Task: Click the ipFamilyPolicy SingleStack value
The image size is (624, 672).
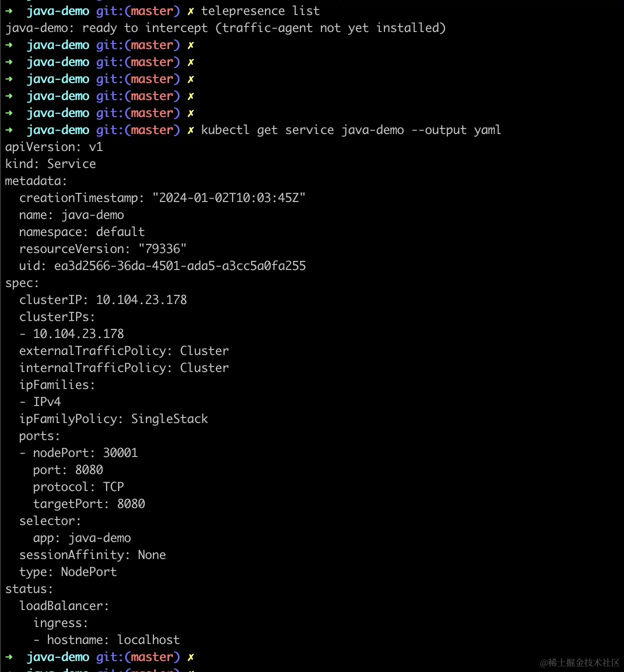Action: 169,419
